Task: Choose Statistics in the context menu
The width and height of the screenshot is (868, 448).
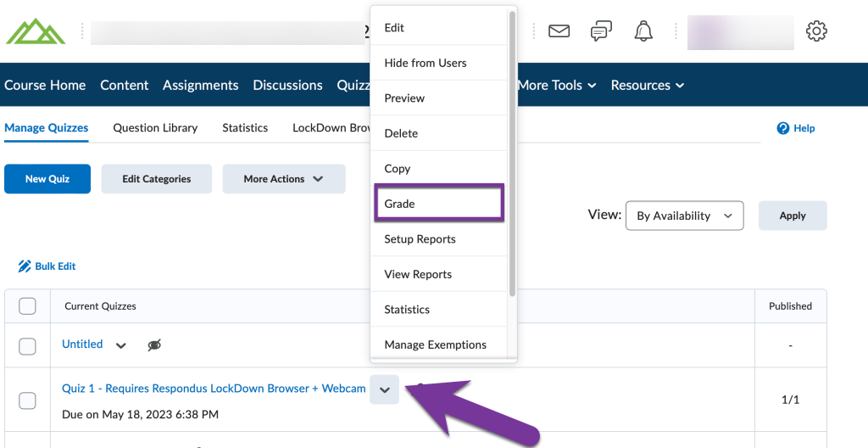Action: (438, 310)
